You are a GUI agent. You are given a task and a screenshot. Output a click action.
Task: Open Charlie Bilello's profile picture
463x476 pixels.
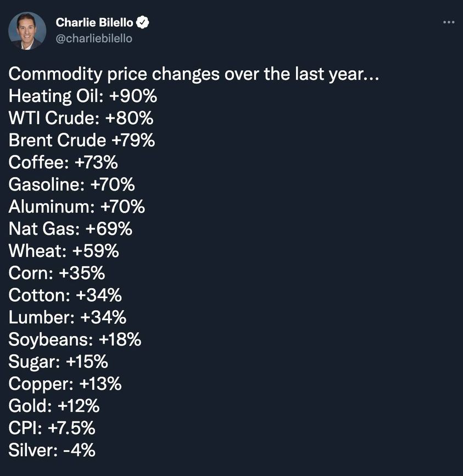click(x=27, y=31)
